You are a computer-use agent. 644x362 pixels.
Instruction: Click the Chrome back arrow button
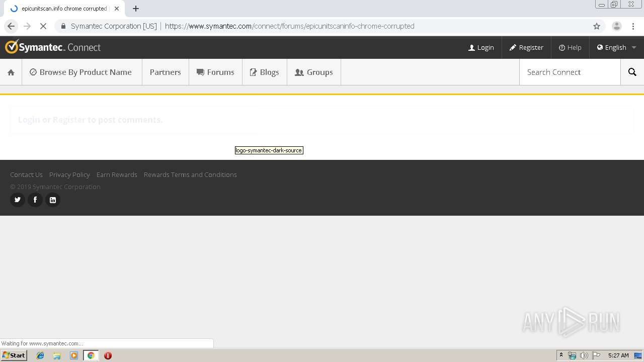11,26
